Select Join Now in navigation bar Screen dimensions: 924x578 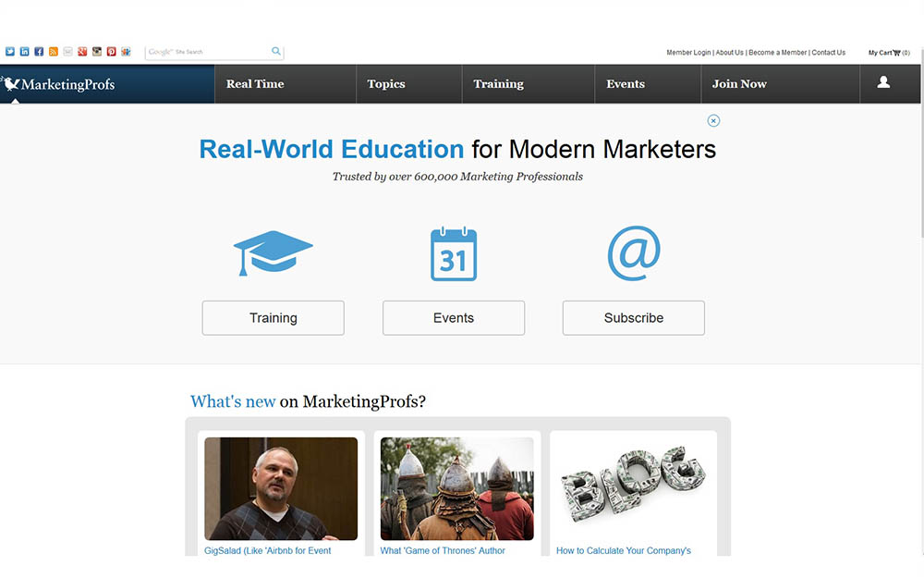click(x=739, y=84)
